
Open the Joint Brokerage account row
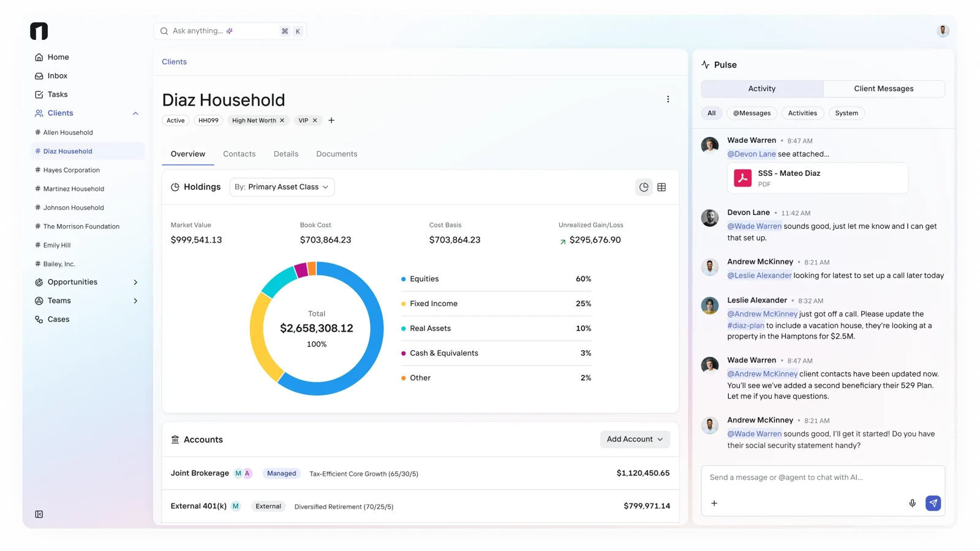click(x=420, y=473)
